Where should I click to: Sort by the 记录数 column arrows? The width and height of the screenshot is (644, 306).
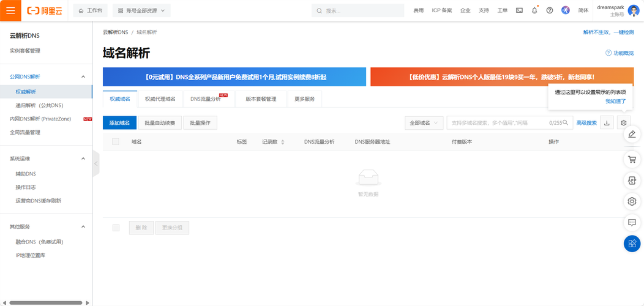point(283,142)
